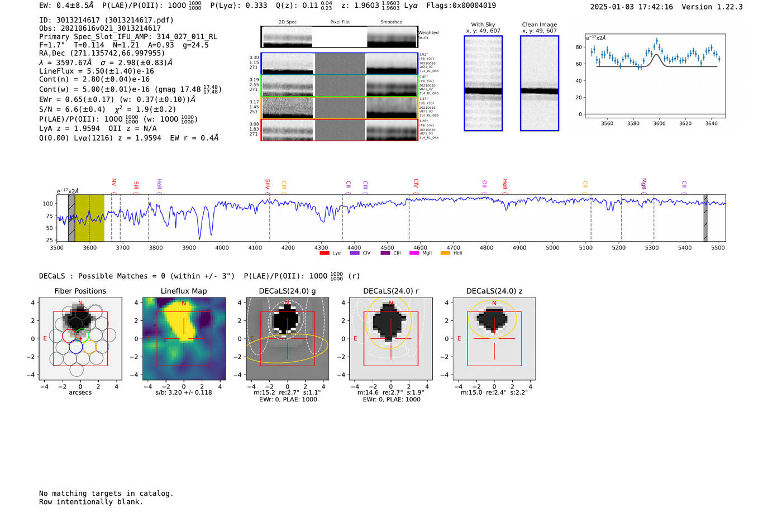Click the Flags:0x00004019 header text
The height and width of the screenshot is (532, 782).
(x=461, y=6)
